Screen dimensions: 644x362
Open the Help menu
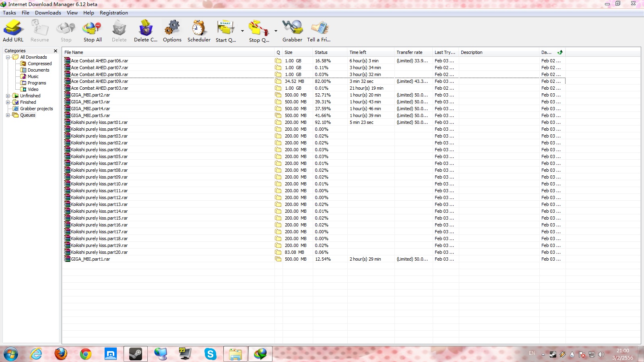tap(89, 13)
